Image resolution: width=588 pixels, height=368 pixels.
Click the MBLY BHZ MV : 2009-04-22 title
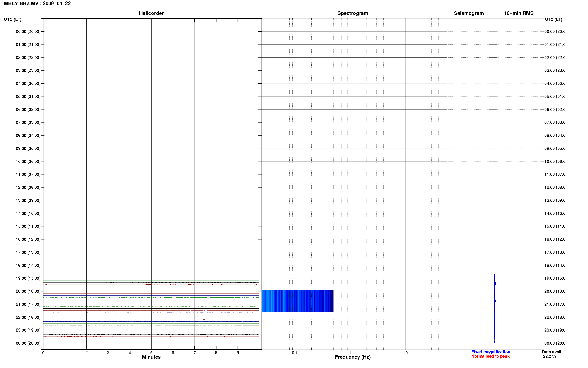coord(37,3)
